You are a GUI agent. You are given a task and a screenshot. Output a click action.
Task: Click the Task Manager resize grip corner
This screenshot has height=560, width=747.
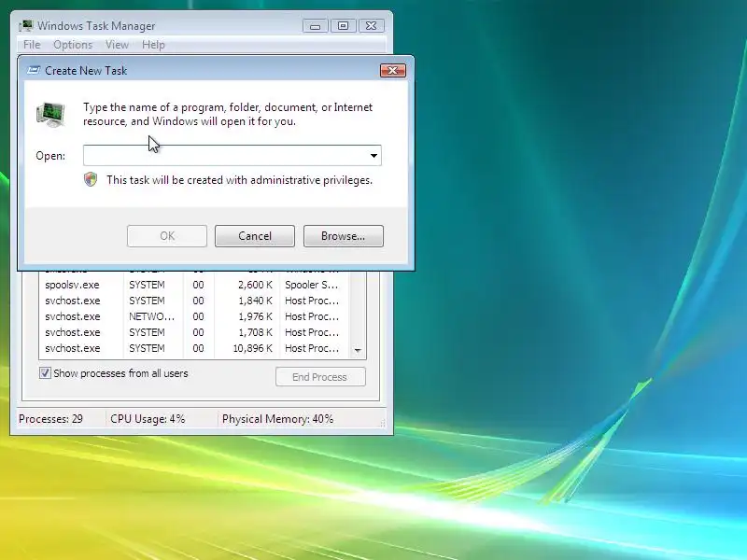[x=382, y=423]
